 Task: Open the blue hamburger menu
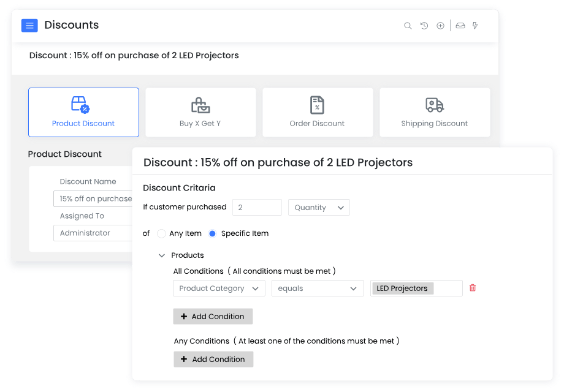29,26
